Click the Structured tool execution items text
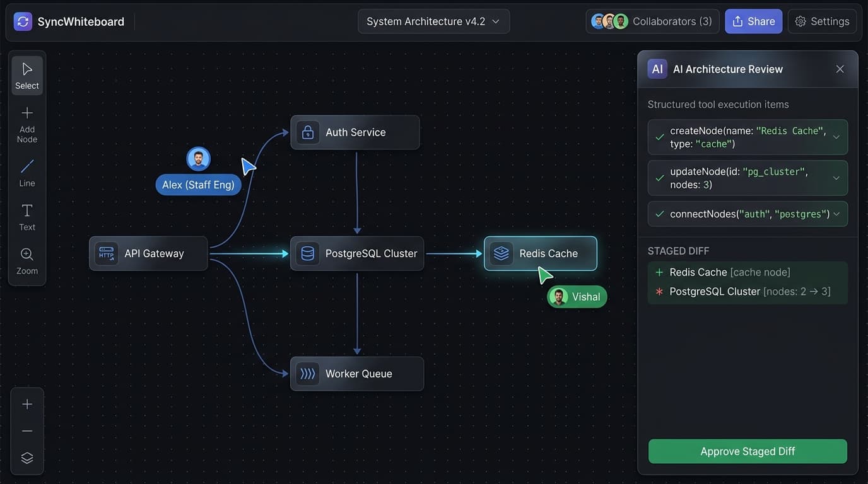This screenshot has width=868, height=484. 718,105
